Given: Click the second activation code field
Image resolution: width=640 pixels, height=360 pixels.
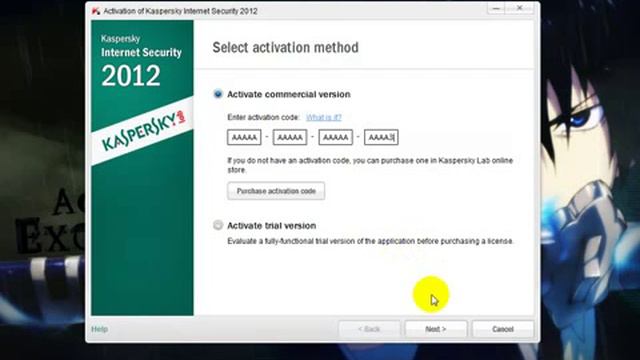Looking at the screenshot, I should pyautogui.click(x=290, y=138).
